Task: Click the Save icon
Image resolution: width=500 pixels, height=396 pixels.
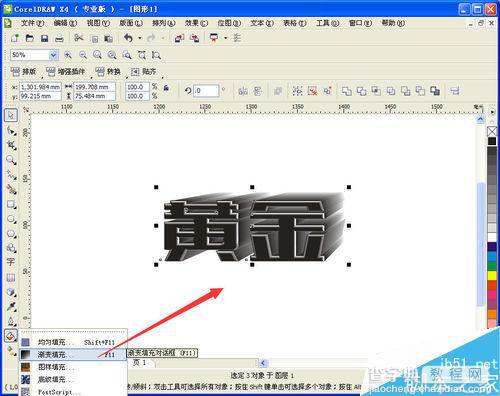Action: point(44,38)
